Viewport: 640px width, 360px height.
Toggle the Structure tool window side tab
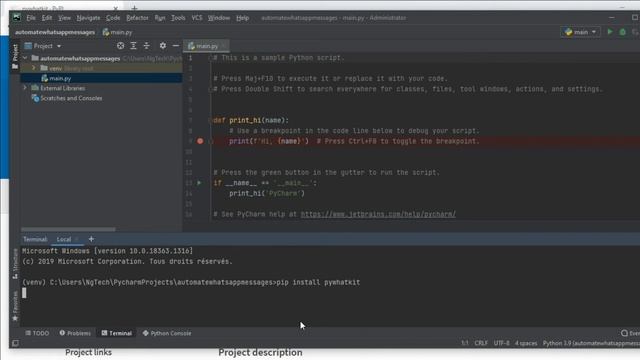[x=15, y=264]
